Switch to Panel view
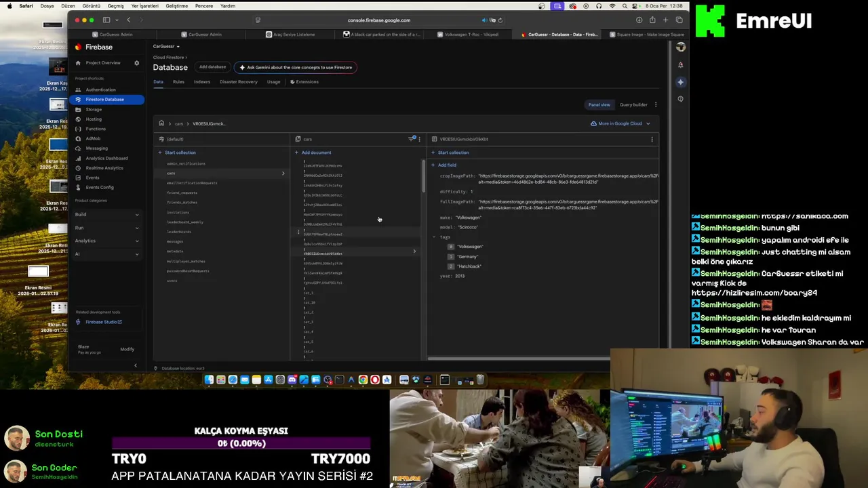The image size is (868, 488). 599,104
